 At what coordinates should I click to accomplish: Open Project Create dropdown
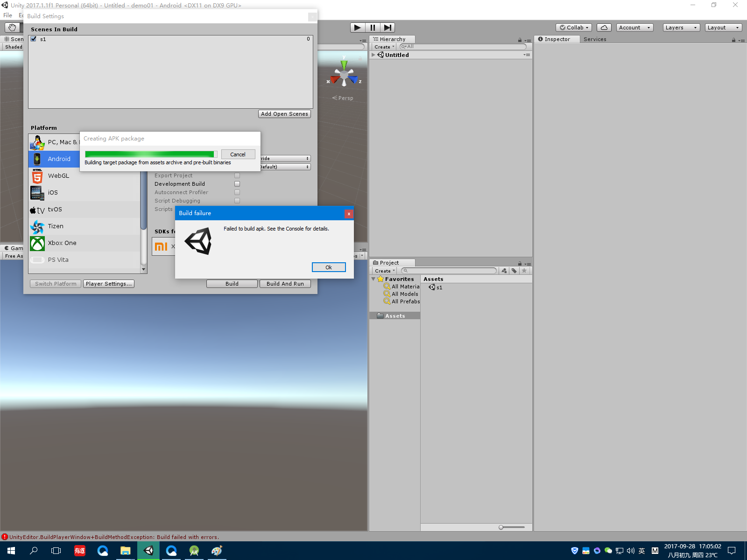point(385,271)
